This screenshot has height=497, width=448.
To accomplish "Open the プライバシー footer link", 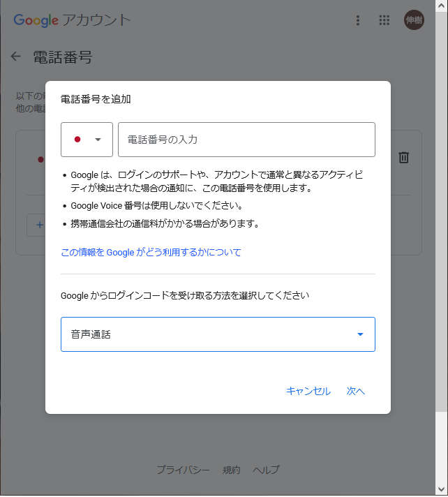I will coord(184,469).
